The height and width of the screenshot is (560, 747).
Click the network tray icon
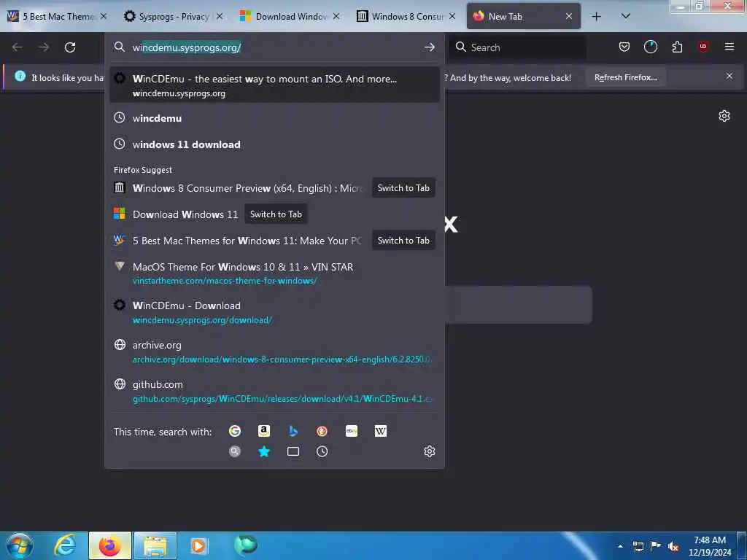click(x=638, y=547)
